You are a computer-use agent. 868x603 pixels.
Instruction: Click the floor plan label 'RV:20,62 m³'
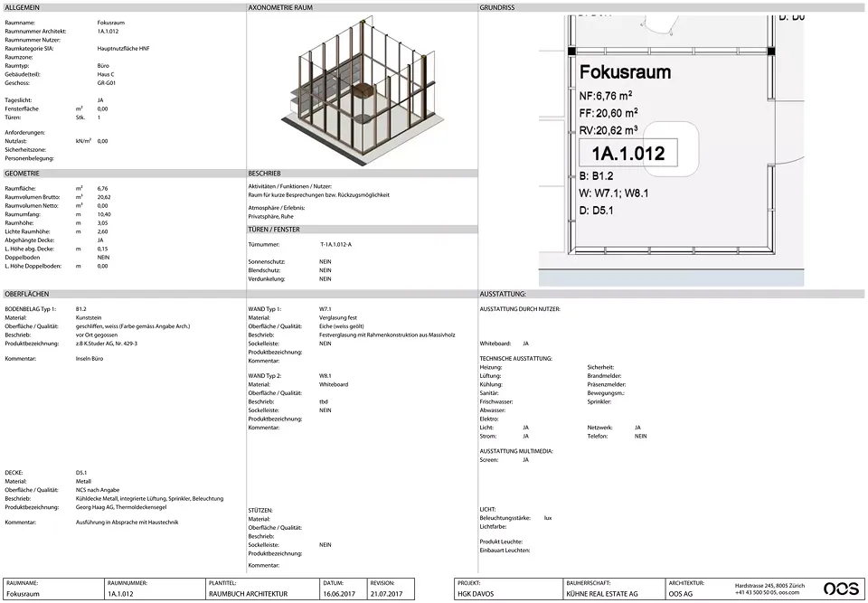coord(609,131)
